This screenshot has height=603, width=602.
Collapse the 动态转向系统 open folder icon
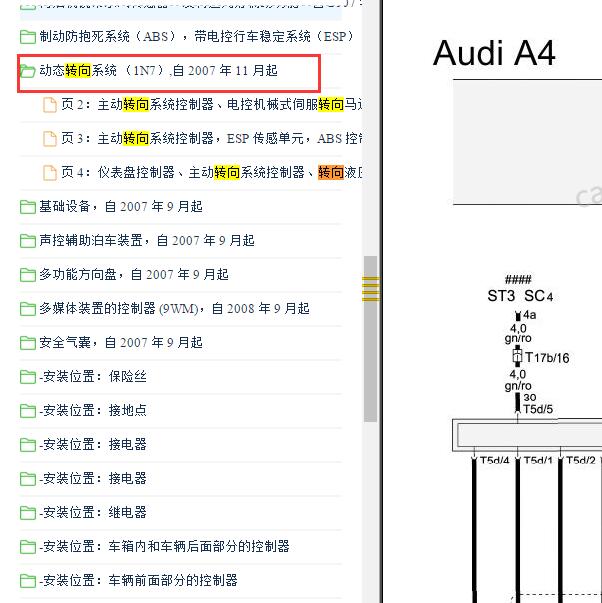coord(28,71)
